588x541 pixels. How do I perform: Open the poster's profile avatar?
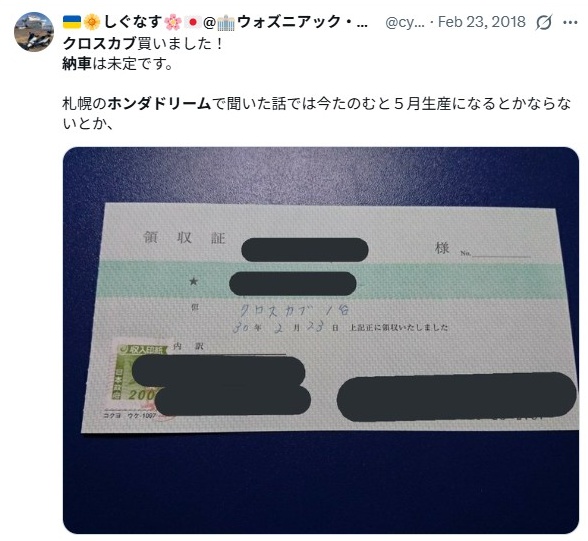click(34, 31)
